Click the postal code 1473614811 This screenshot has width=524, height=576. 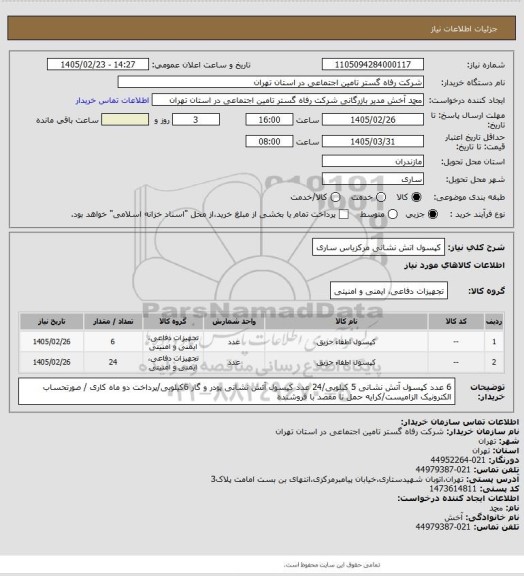point(453,489)
